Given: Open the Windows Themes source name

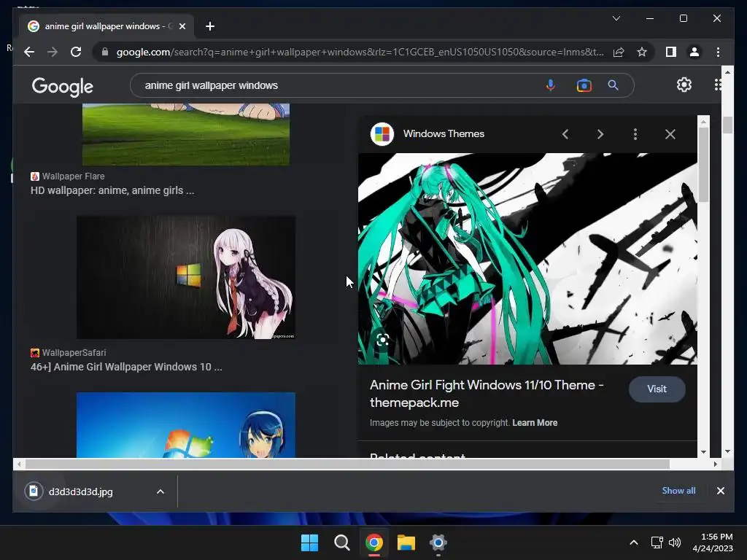Looking at the screenshot, I should tap(444, 134).
